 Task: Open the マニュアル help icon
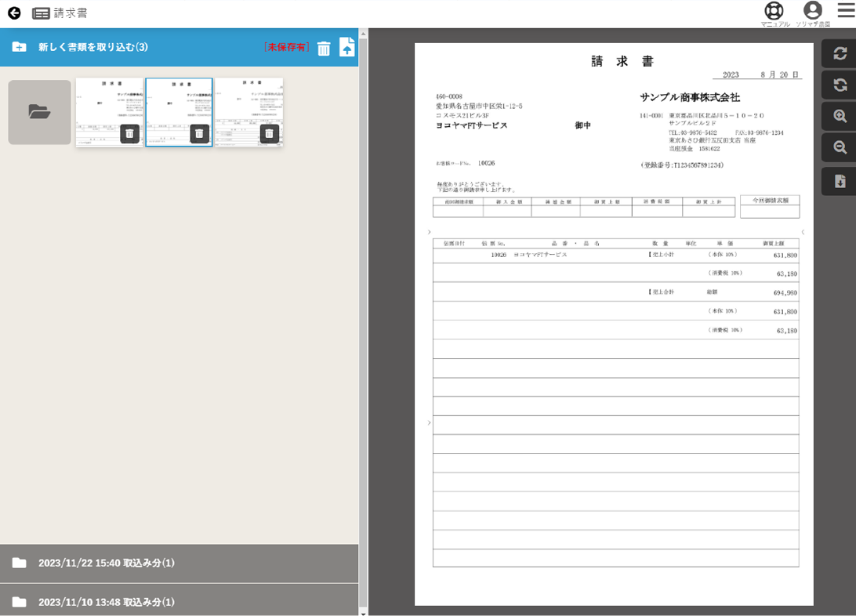click(774, 10)
